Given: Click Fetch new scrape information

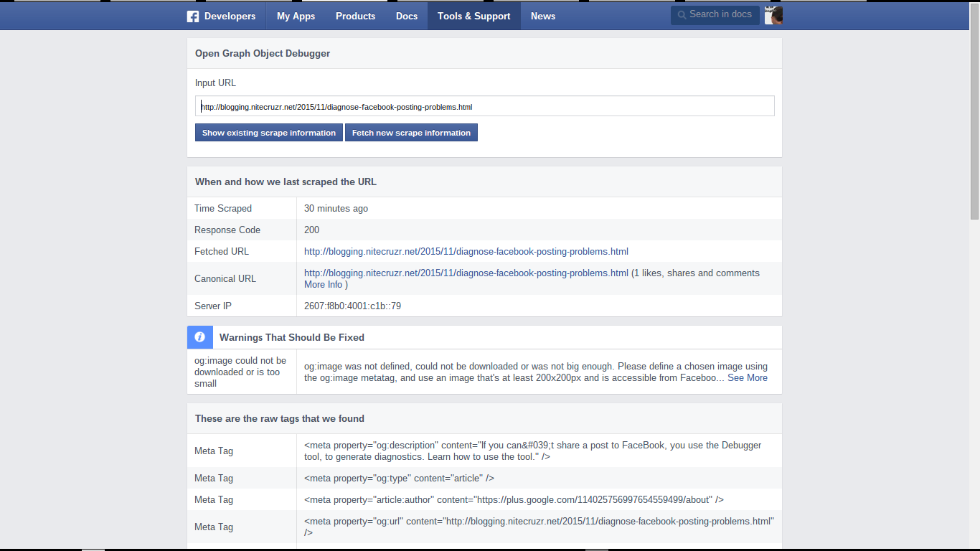Looking at the screenshot, I should pyautogui.click(x=410, y=132).
